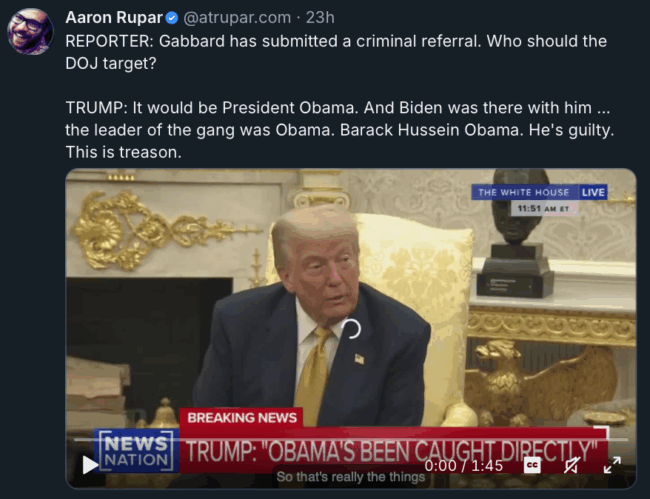Screen dimensions: 650x499
Task: Open the post via the REPORTER question text
Action: pyautogui.click(x=336, y=52)
